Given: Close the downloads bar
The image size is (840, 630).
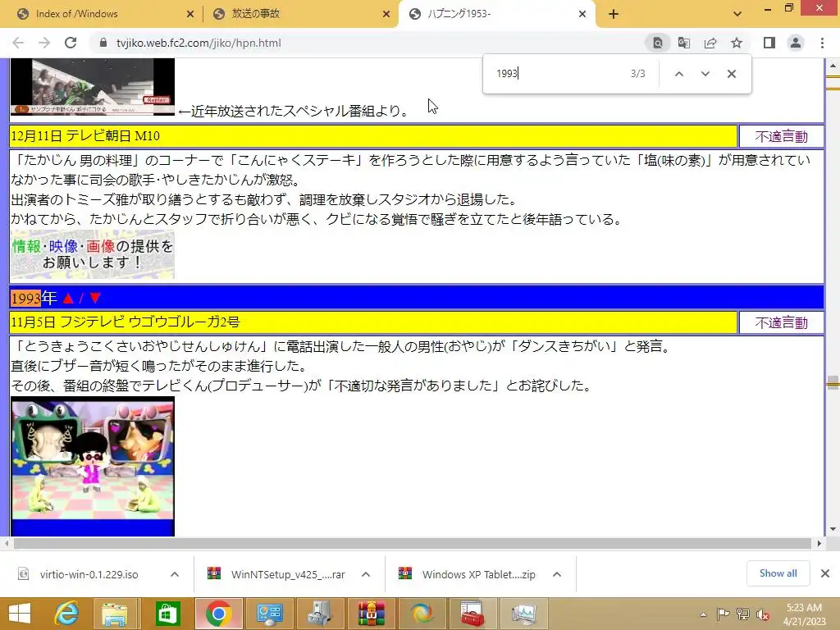Looking at the screenshot, I should 825,573.
